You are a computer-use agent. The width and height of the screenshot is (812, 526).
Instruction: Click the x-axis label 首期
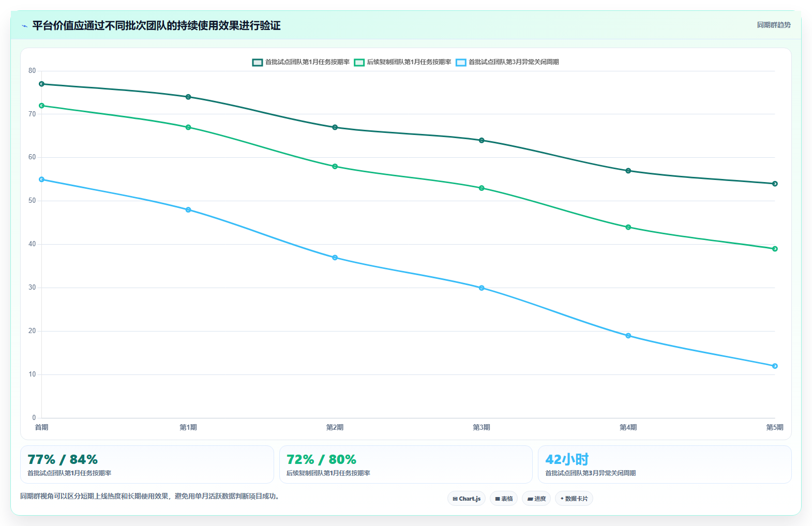pyautogui.click(x=41, y=427)
